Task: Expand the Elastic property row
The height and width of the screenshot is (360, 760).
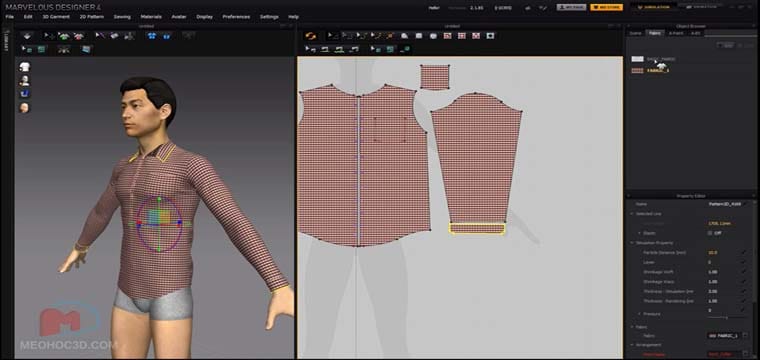Action: tap(639, 233)
